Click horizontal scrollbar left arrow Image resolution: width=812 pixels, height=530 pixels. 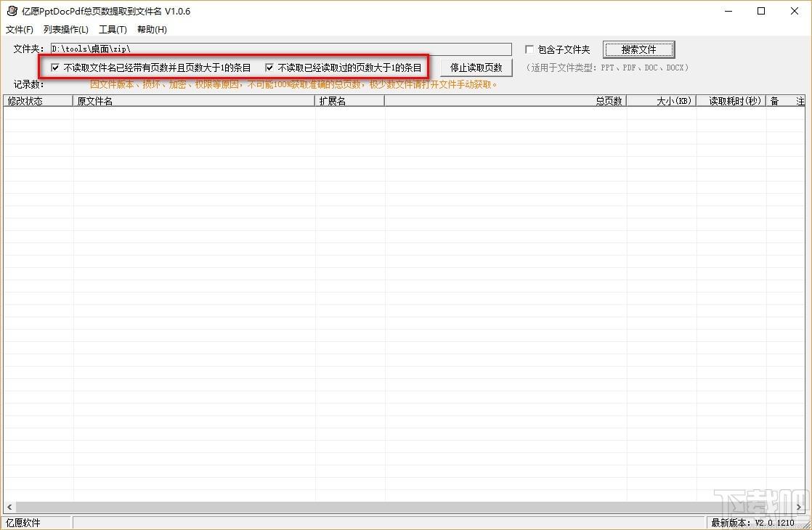(9, 507)
